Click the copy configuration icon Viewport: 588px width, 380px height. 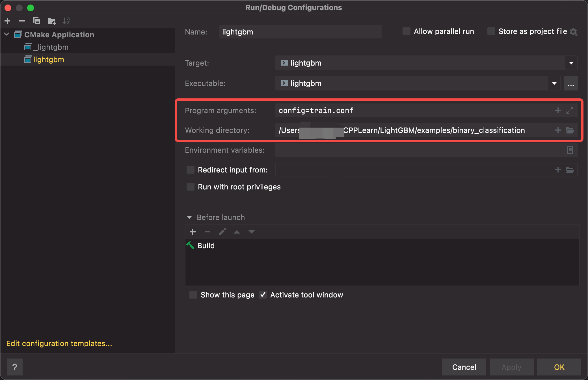click(36, 20)
